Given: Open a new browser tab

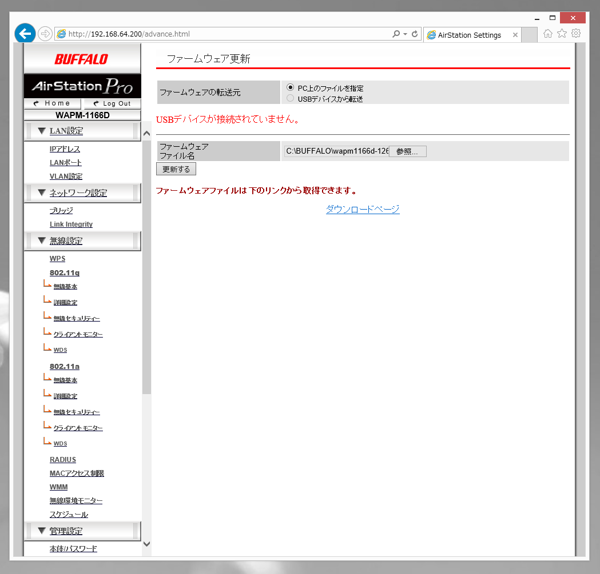Looking at the screenshot, I should point(530,35).
